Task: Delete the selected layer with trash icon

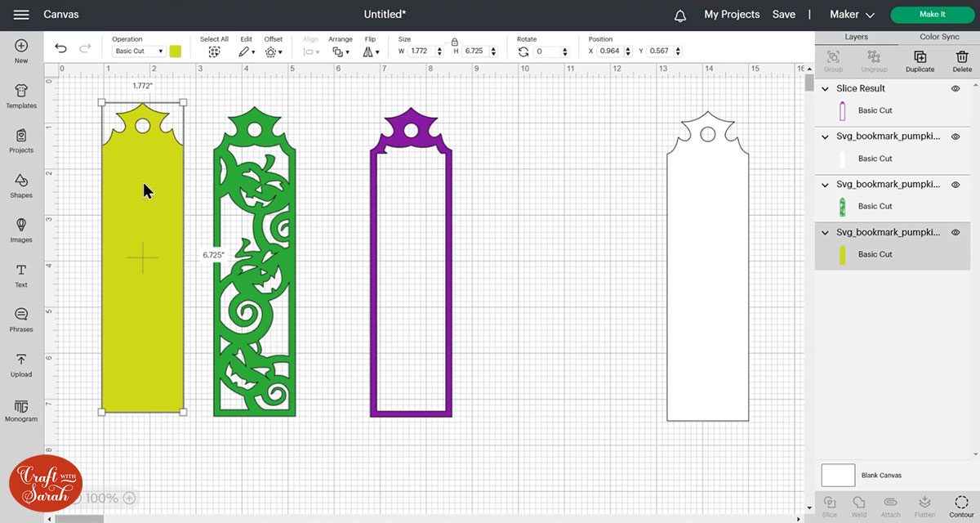Action: pyautogui.click(x=961, y=59)
